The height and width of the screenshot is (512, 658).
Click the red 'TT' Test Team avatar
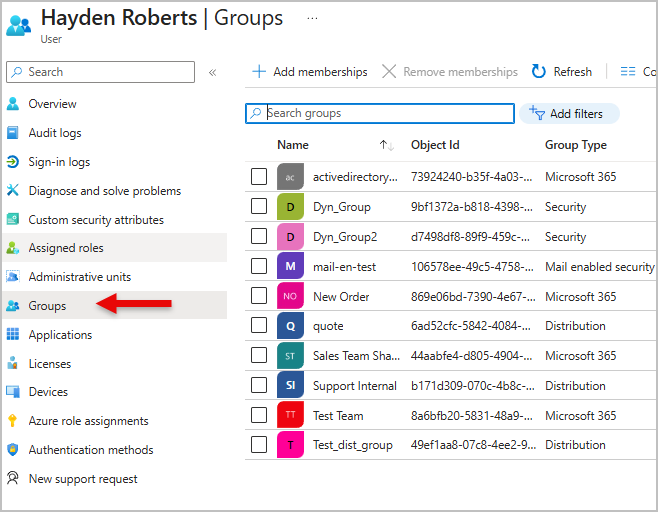click(x=290, y=415)
